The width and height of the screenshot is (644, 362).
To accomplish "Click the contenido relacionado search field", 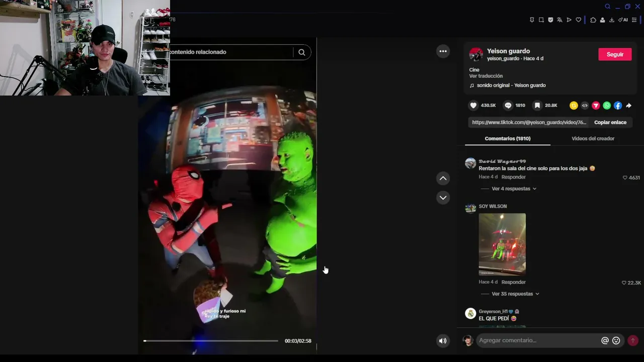I will pos(230,52).
